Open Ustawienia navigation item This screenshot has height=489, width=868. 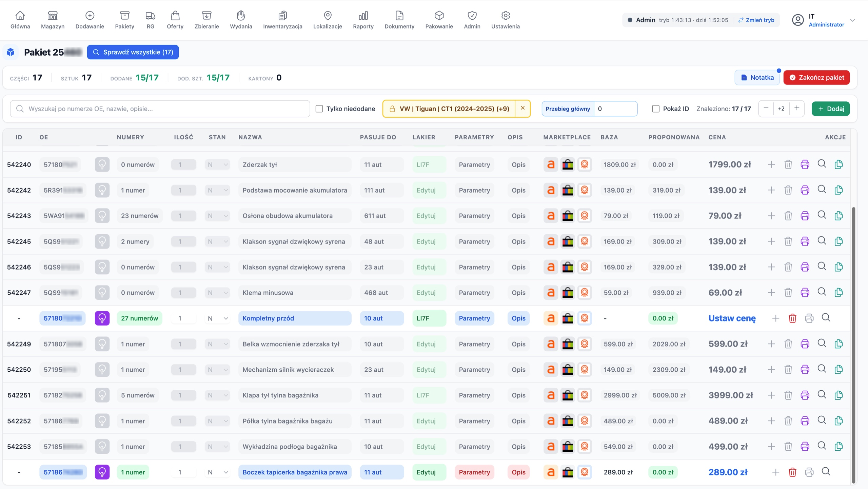click(505, 20)
